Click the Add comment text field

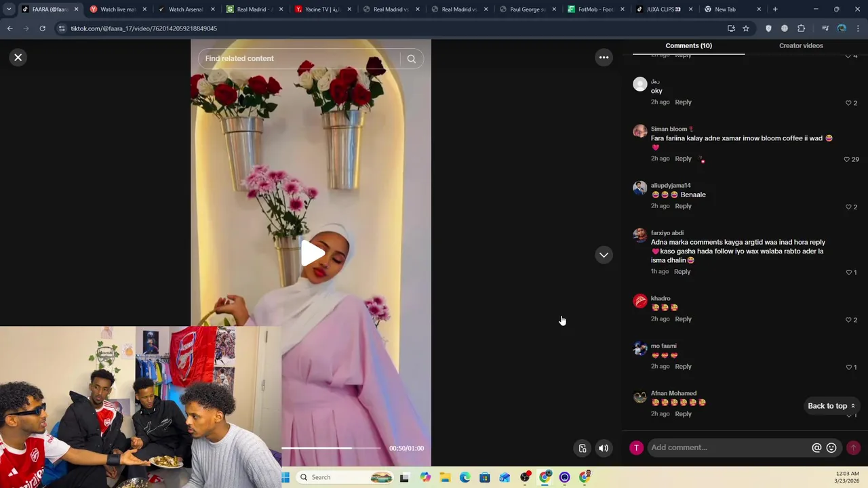729,447
